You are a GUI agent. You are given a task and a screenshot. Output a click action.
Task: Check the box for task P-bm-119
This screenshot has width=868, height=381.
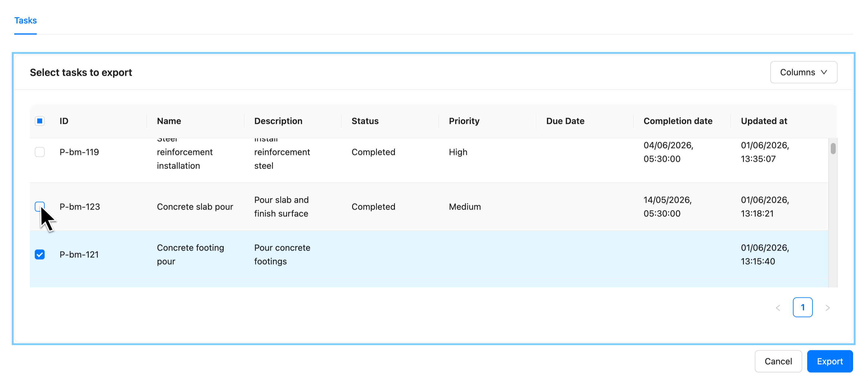point(40,152)
